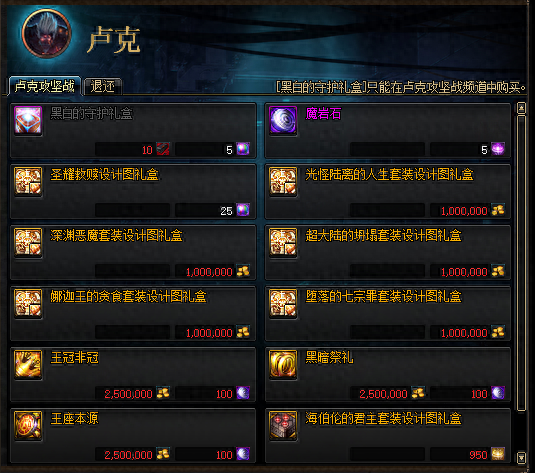Click the scrollbar up arrow
The image size is (535, 473).
click(x=521, y=108)
